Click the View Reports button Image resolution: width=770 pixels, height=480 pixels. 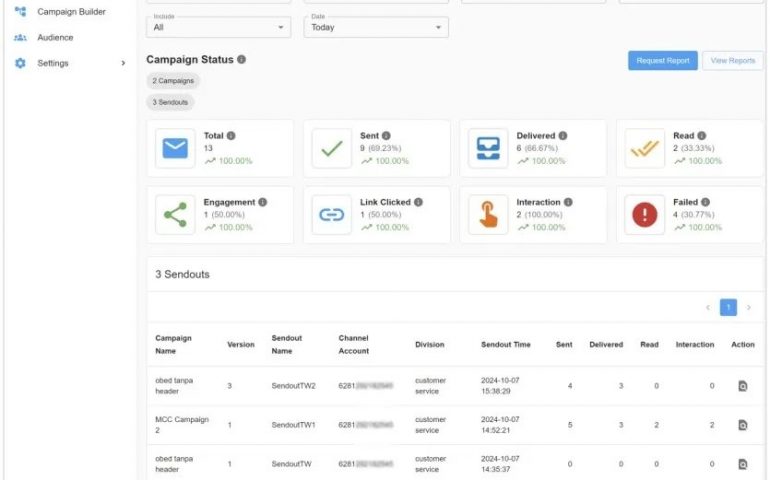pyautogui.click(x=732, y=61)
